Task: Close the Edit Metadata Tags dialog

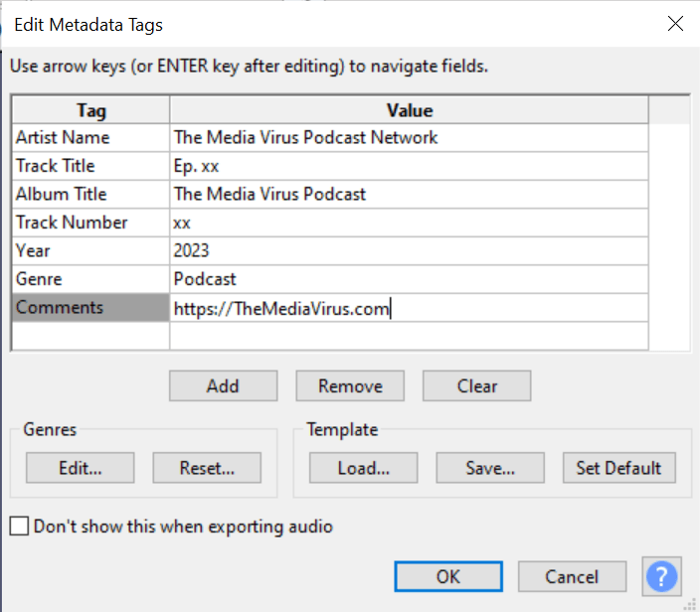Action: click(675, 24)
